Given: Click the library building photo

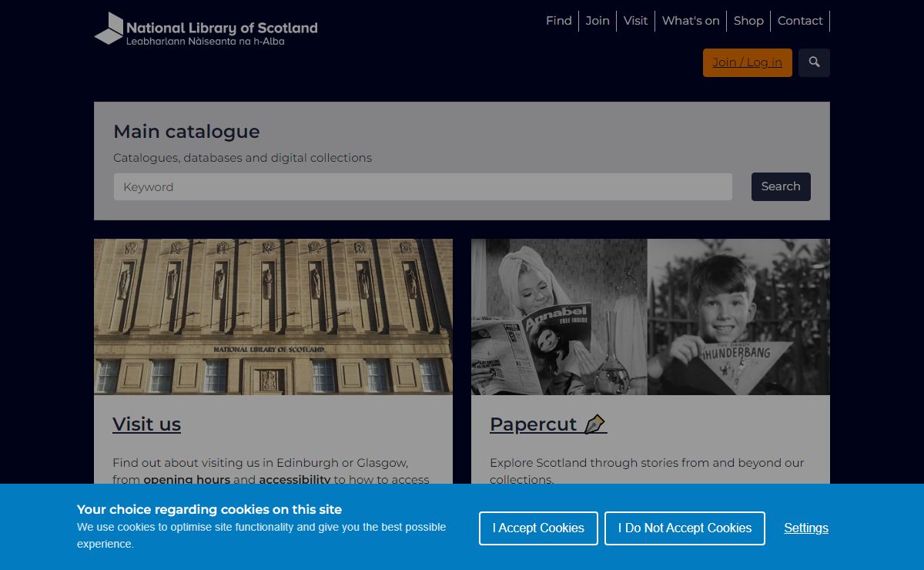Looking at the screenshot, I should pyautogui.click(x=273, y=317).
